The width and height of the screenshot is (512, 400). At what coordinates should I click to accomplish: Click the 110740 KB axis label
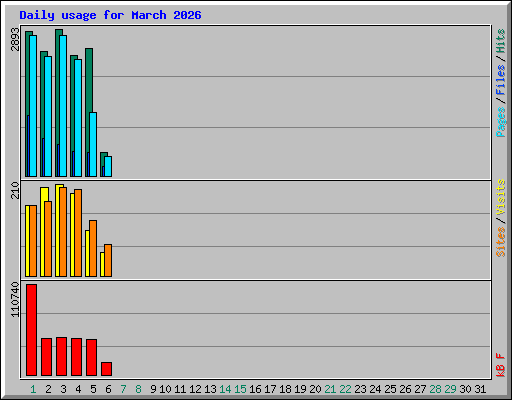click(x=15, y=300)
